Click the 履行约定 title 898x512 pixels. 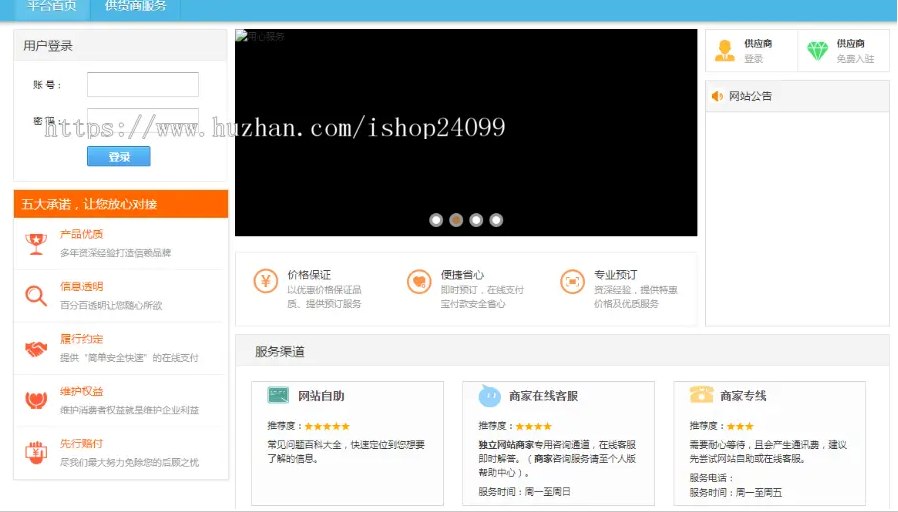81,339
